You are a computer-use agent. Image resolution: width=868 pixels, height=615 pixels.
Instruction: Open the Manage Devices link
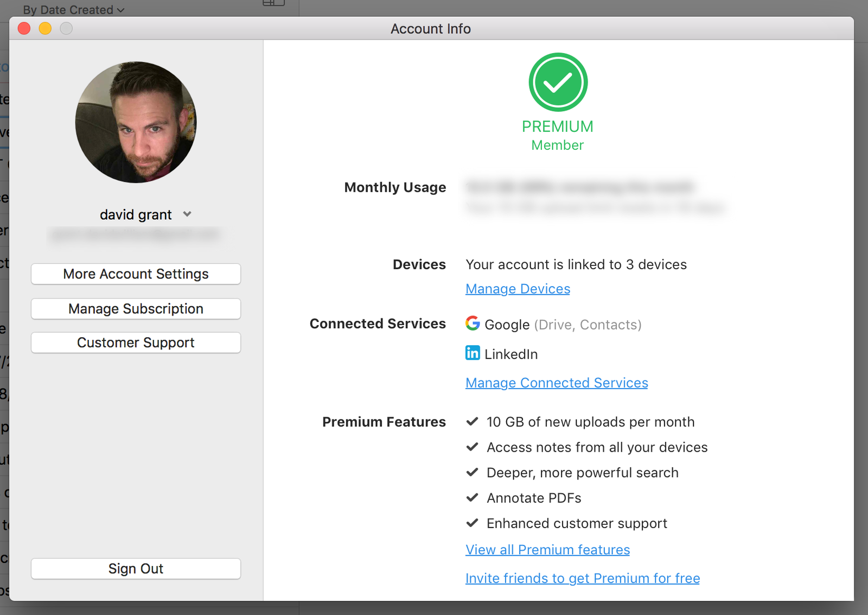[x=518, y=289]
